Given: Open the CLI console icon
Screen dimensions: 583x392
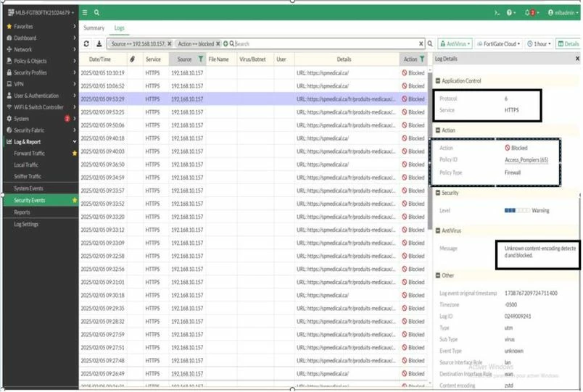Looking at the screenshot, I should pyautogui.click(x=497, y=12).
